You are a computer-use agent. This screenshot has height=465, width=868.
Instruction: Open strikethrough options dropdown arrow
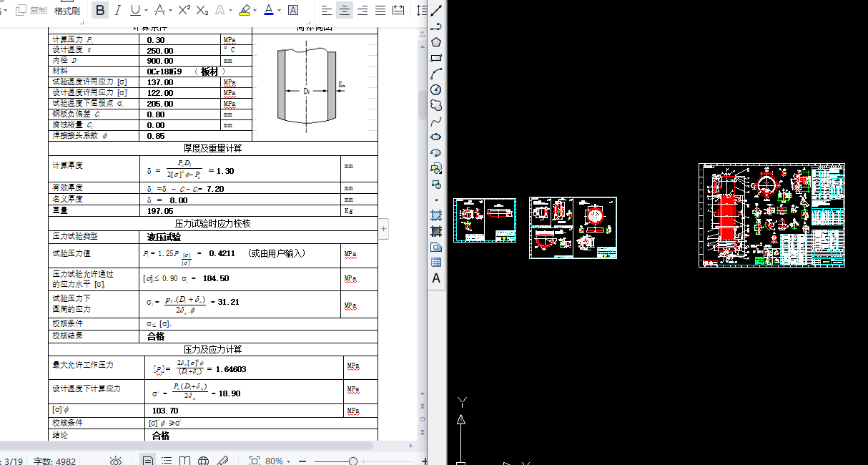169,10
